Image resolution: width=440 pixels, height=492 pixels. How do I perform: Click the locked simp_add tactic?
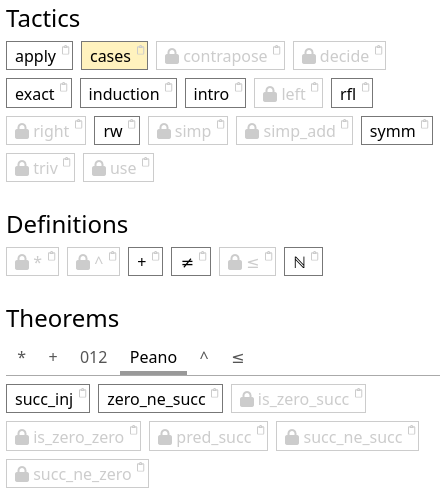pos(294,130)
